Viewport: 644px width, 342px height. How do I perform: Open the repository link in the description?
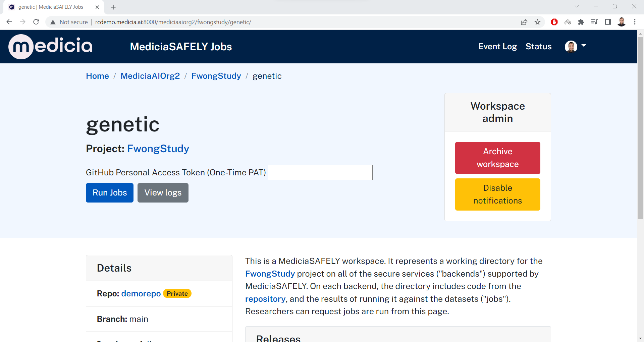click(265, 299)
